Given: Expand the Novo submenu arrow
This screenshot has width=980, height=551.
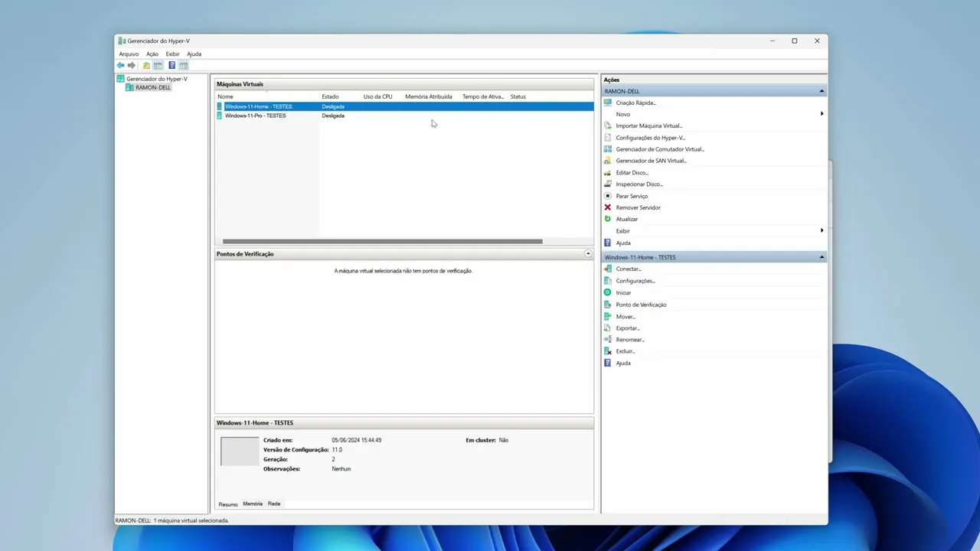Looking at the screenshot, I should click(822, 114).
